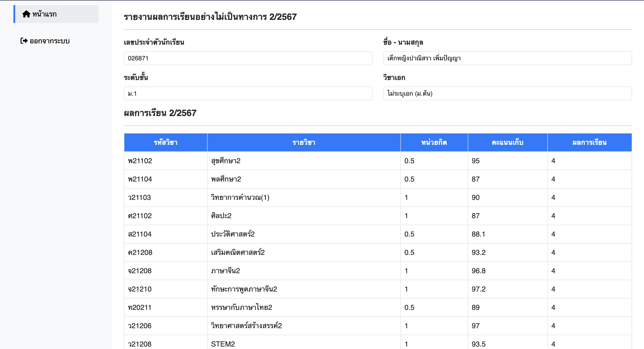Open the หน้าแรก menu item
This screenshot has width=644, height=349.
[x=56, y=14]
